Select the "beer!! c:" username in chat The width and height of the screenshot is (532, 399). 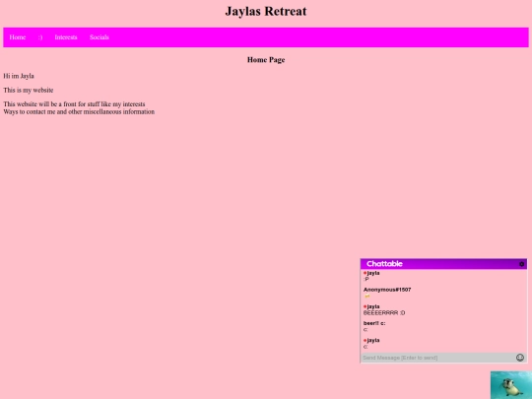[x=374, y=323]
